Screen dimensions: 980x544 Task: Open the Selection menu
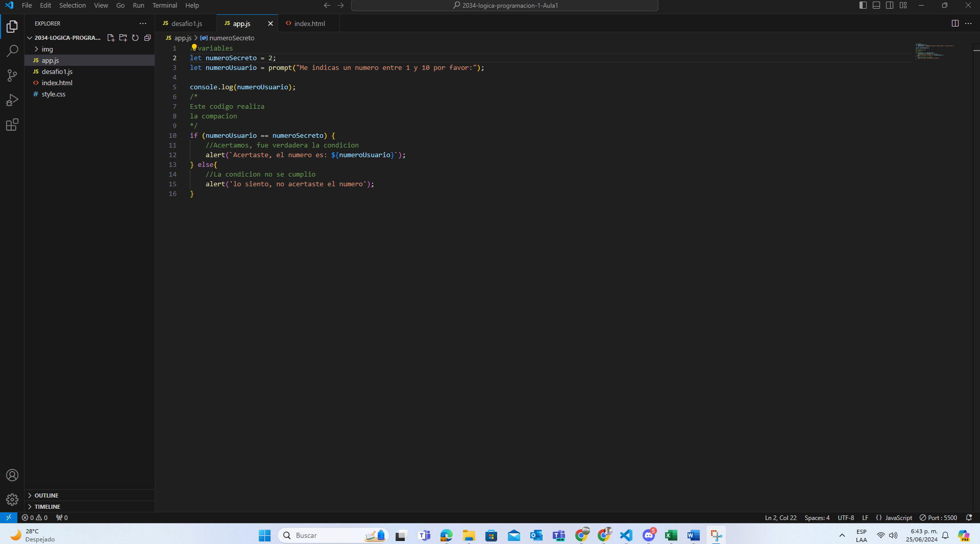(x=72, y=5)
